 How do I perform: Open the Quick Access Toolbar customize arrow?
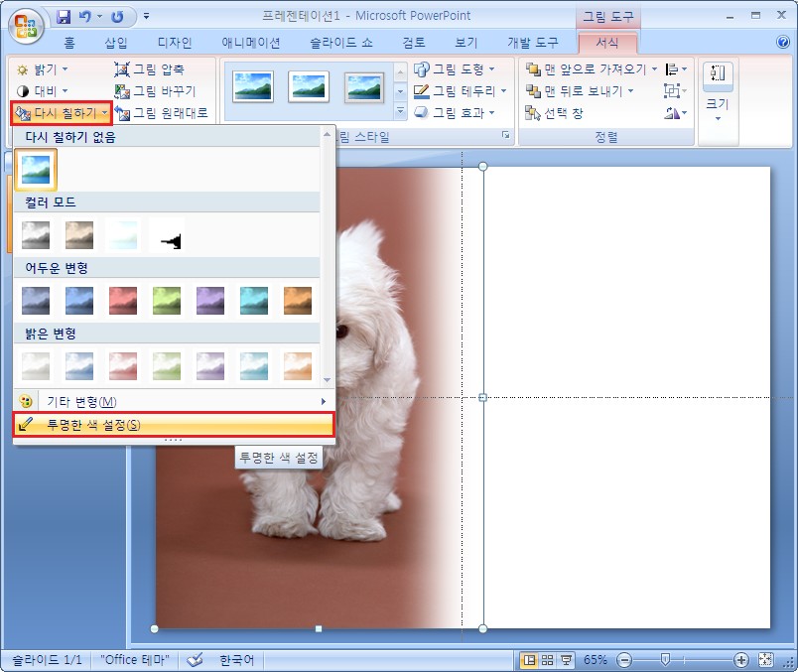click(147, 16)
